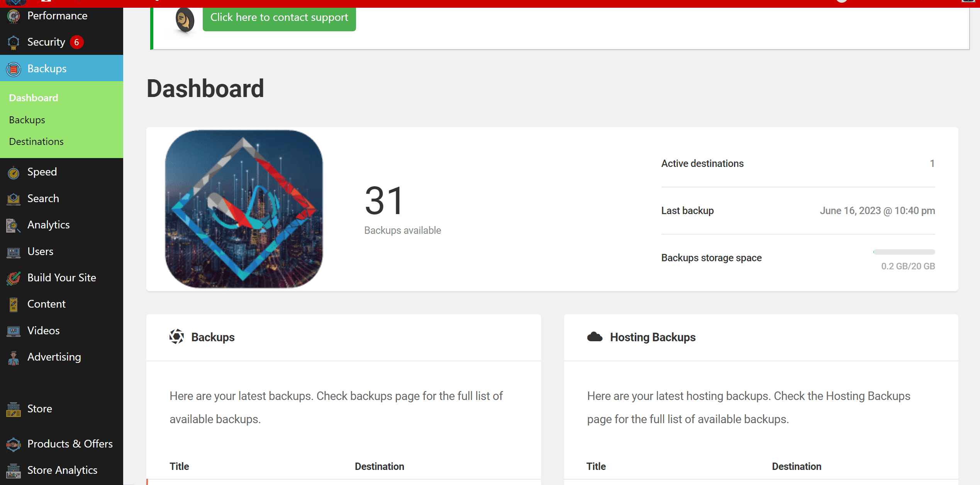
Task: Click the Build Your Site icon
Action: [14, 278]
